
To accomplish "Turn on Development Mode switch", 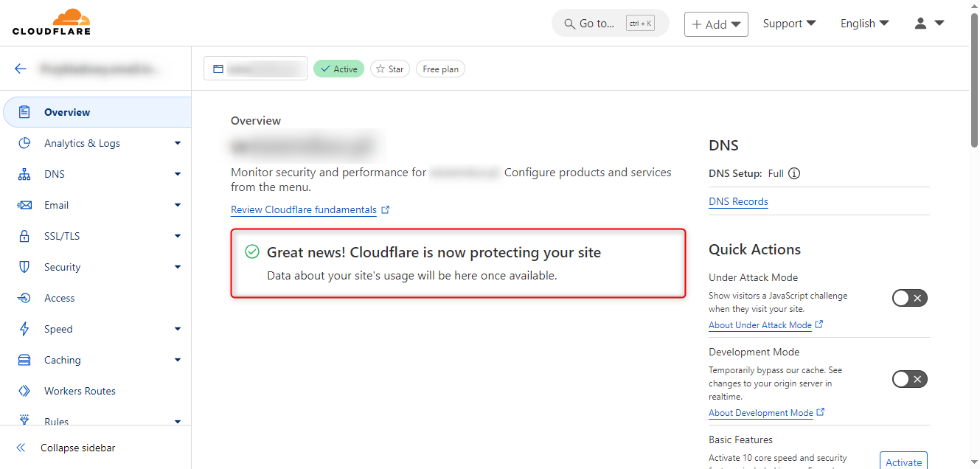I will [909, 379].
